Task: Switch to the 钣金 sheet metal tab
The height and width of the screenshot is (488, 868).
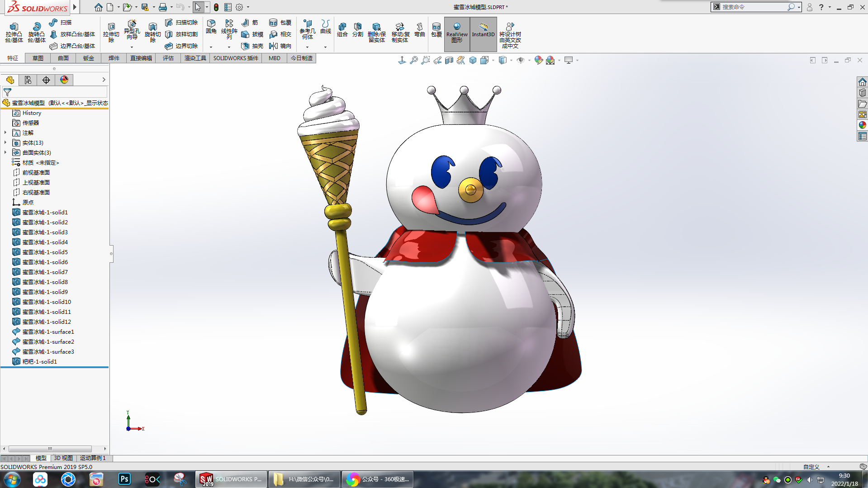Action: 89,58
